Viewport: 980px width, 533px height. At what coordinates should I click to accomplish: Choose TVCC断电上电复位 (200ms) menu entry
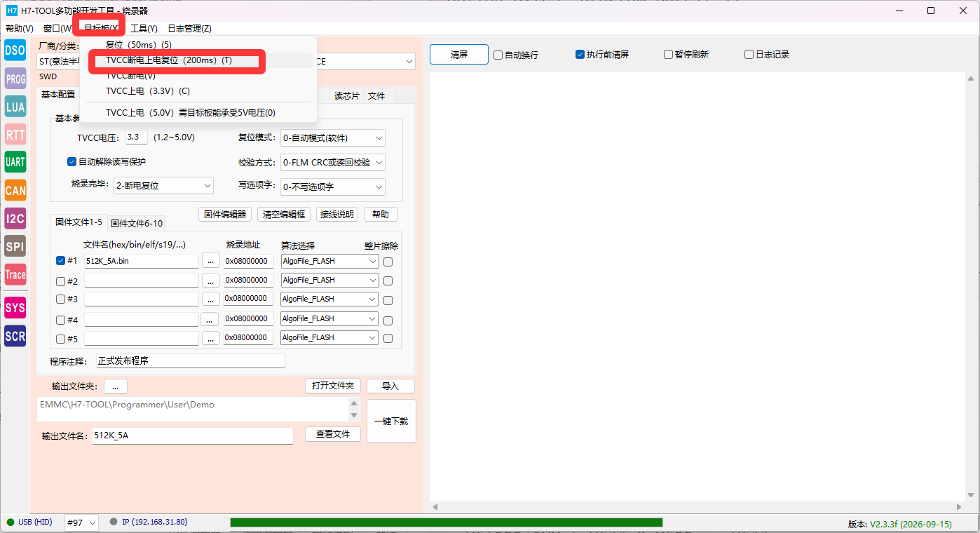point(200,60)
